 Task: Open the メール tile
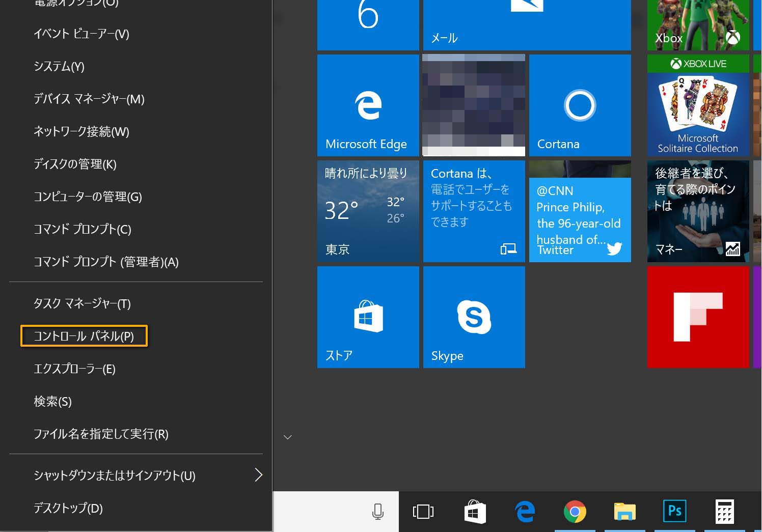pyautogui.click(x=527, y=25)
